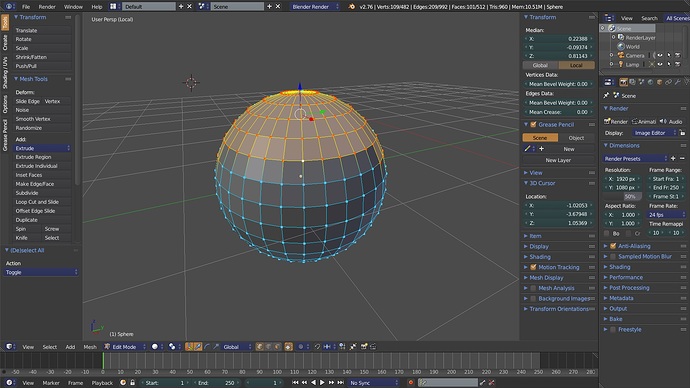Open the Info editor type selector icon
Viewport: 690px width, 388px height.
coord(9,7)
